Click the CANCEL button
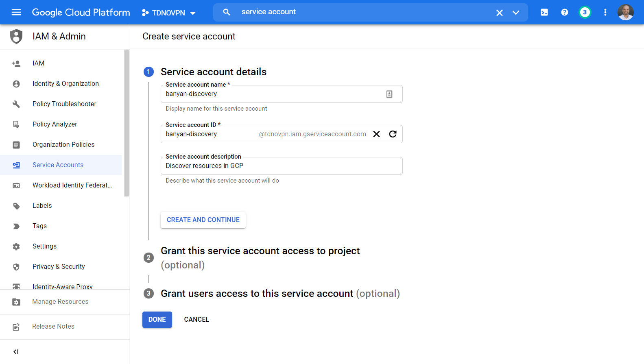 tap(196, 320)
